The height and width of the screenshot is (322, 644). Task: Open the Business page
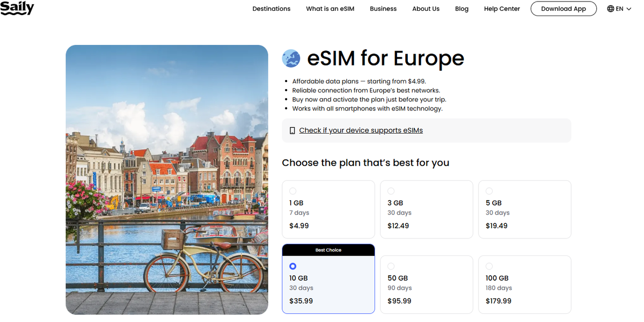(x=383, y=9)
